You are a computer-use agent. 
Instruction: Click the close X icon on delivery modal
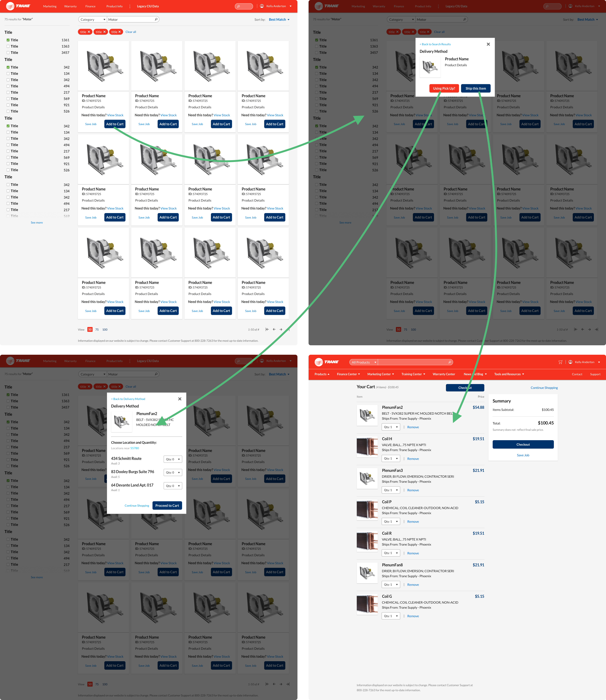[488, 44]
